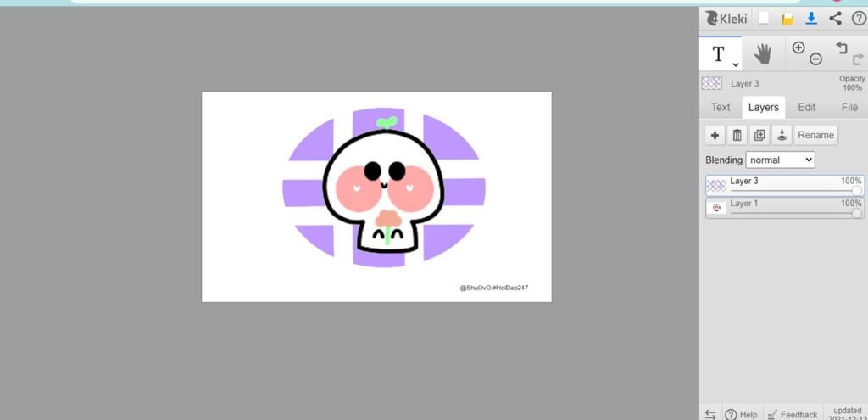The image size is (868, 420).
Task: Click the share icon
Action: click(835, 19)
